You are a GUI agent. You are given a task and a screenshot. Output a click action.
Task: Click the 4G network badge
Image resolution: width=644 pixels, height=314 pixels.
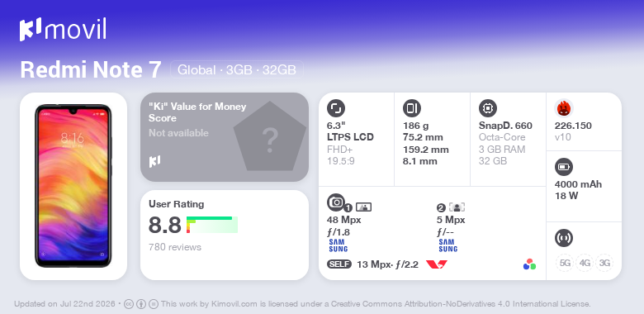point(585,263)
